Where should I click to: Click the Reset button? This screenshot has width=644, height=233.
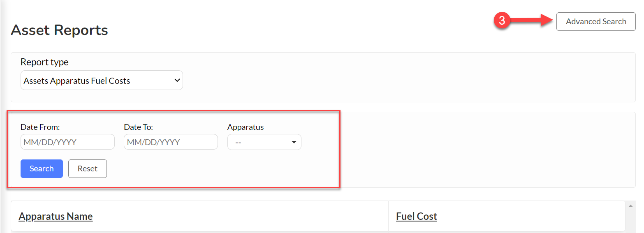tap(88, 168)
